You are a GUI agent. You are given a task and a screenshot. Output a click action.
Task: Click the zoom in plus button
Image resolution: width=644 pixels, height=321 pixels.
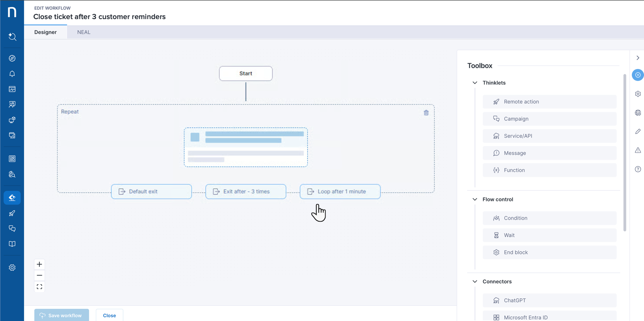tap(39, 265)
